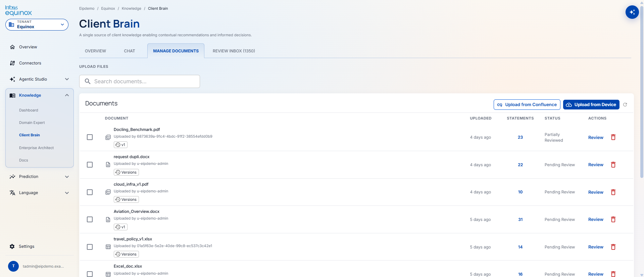Click Review for Aviation_Overview.docx
This screenshot has height=277, width=644.
[x=596, y=220]
